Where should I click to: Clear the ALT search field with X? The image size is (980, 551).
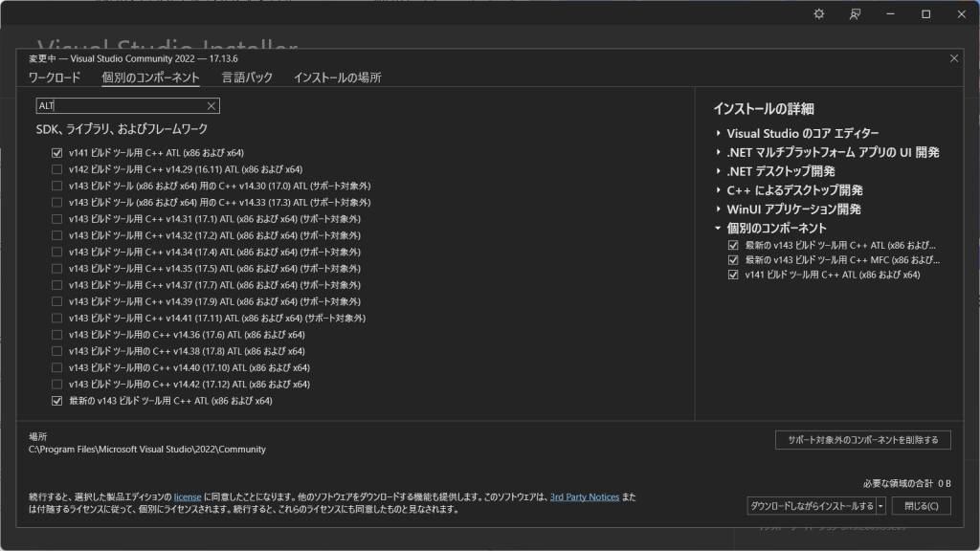coord(212,105)
